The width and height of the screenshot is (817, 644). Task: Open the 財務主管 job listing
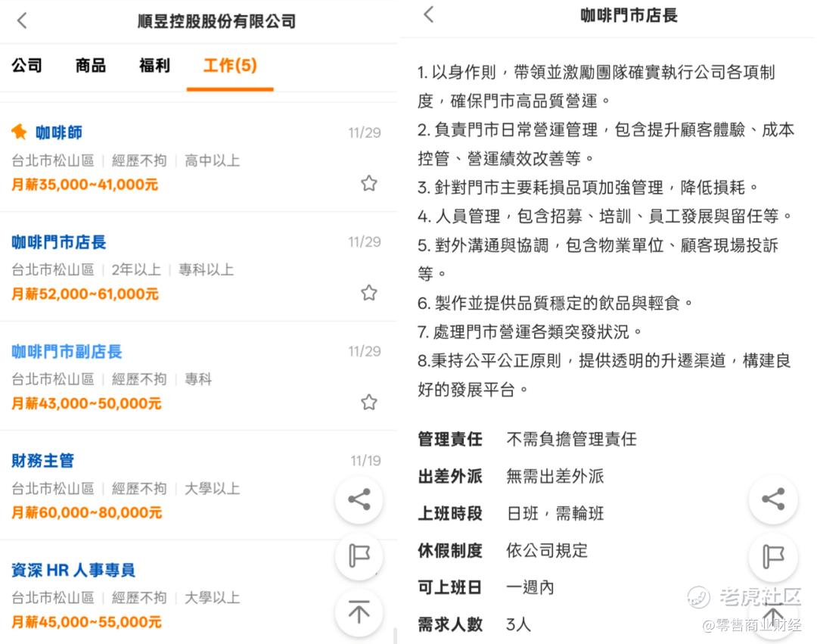coord(42,461)
